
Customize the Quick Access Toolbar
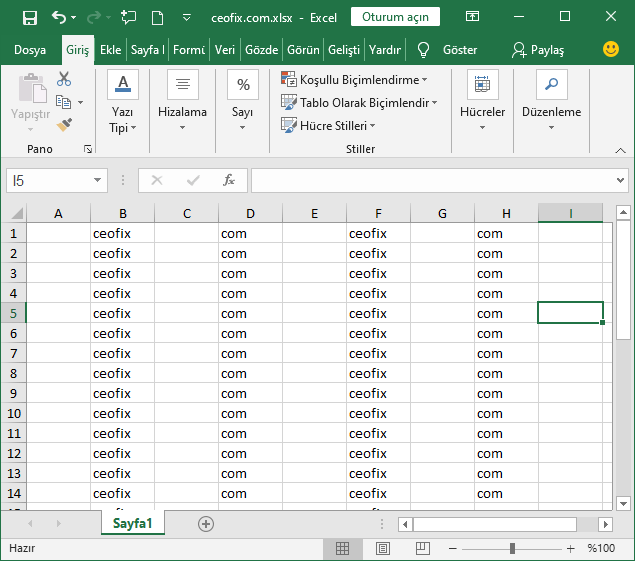point(186,17)
